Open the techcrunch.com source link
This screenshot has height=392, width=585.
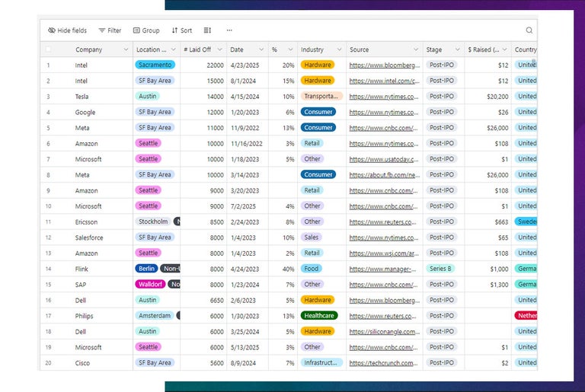(384, 362)
